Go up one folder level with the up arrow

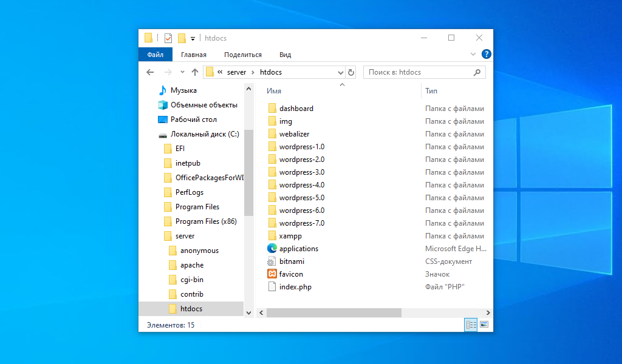click(195, 72)
